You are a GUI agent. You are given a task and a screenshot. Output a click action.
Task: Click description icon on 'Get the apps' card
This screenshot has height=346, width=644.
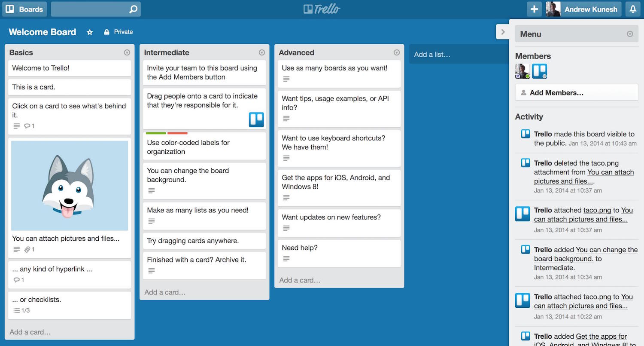point(286,198)
